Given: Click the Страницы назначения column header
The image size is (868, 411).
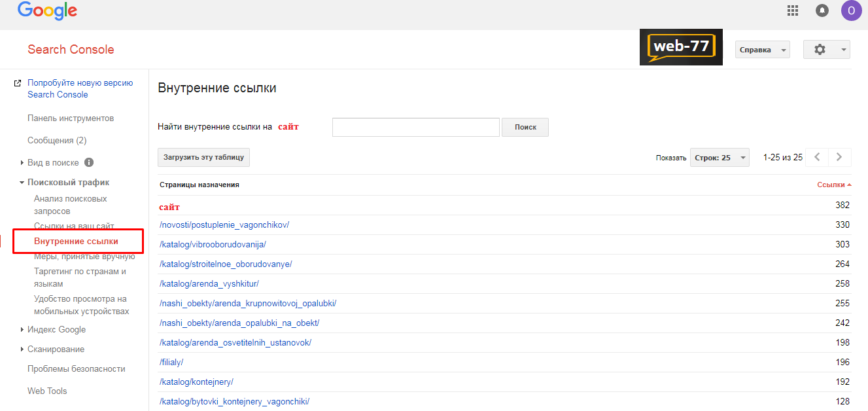Looking at the screenshot, I should click(199, 185).
